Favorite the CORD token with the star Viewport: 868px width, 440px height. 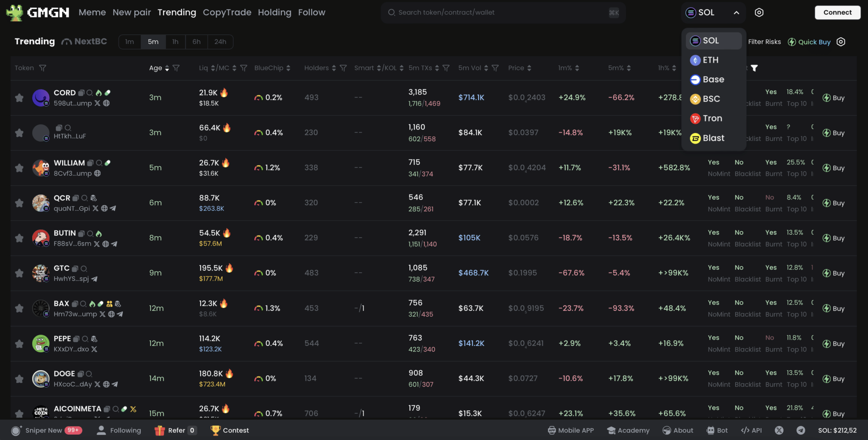19,97
